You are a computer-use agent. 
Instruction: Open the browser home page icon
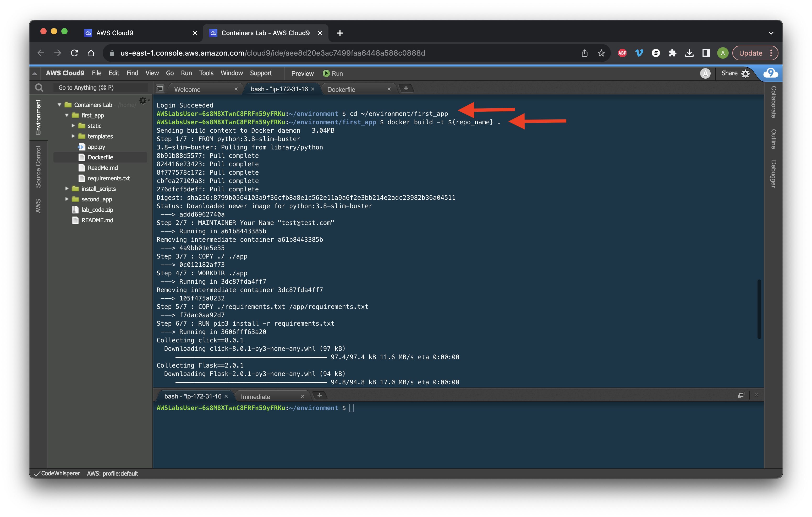[x=91, y=53]
